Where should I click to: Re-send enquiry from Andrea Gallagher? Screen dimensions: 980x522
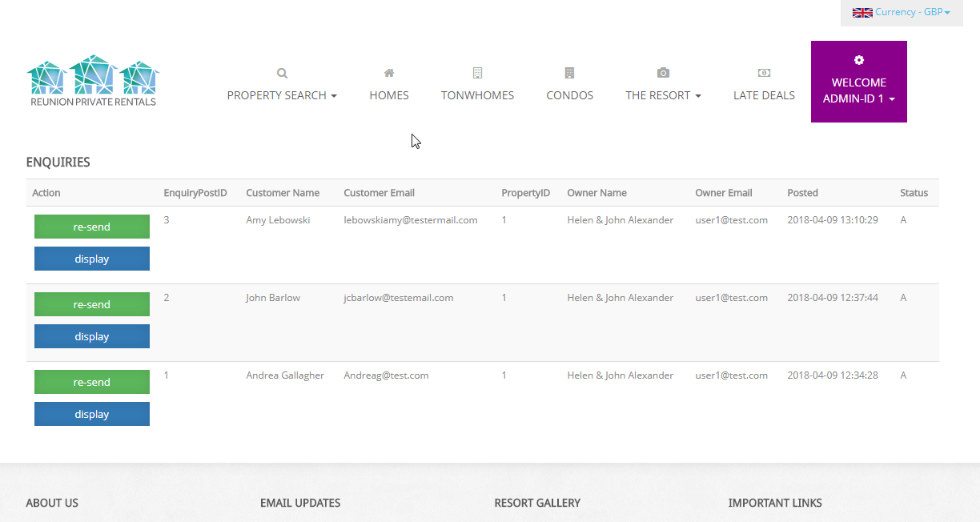[x=92, y=382]
